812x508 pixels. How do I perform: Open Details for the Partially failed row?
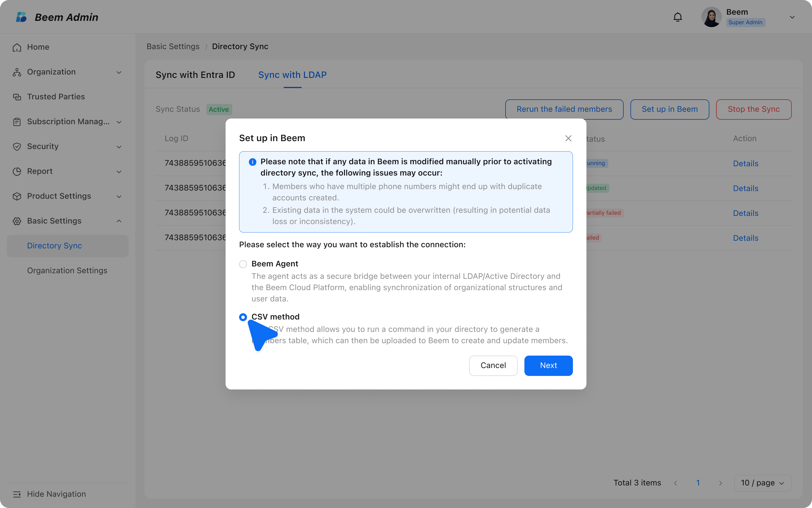point(745,213)
